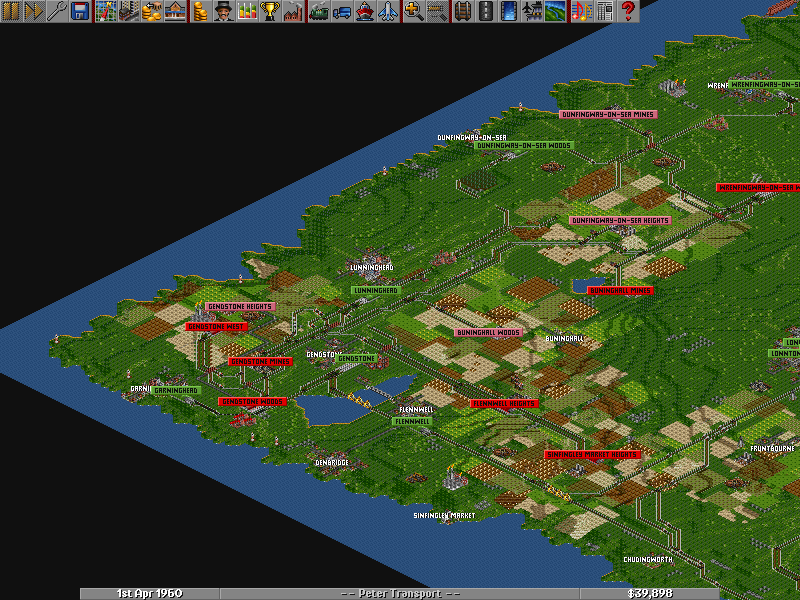Show list of company aircraft
800x600 pixels.
pos(387,11)
